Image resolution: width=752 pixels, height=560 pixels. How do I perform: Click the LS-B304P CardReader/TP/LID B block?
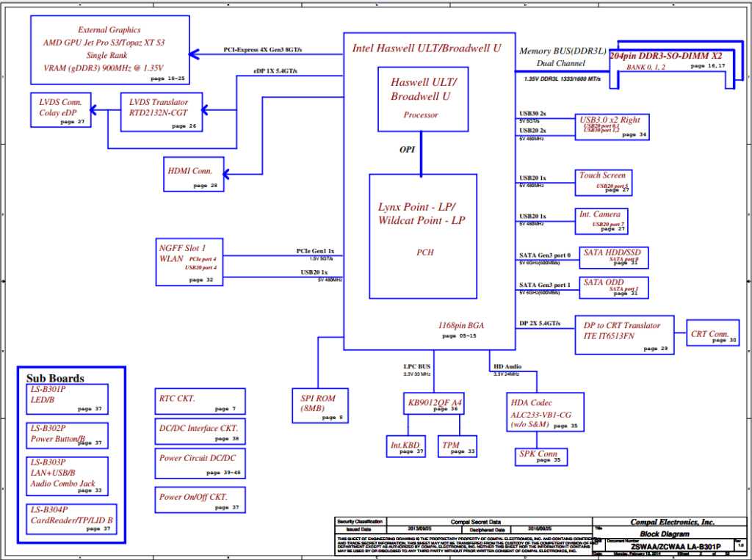tap(71, 519)
